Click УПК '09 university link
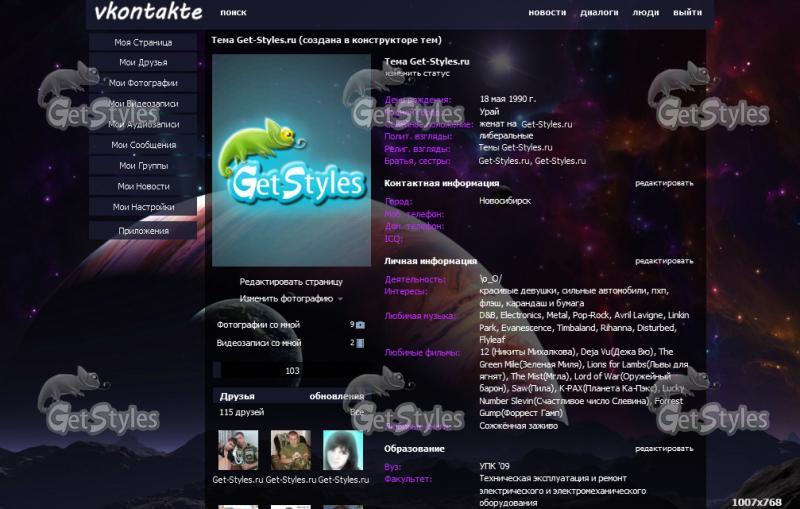The height and width of the screenshot is (509, 800). point(494,466)
